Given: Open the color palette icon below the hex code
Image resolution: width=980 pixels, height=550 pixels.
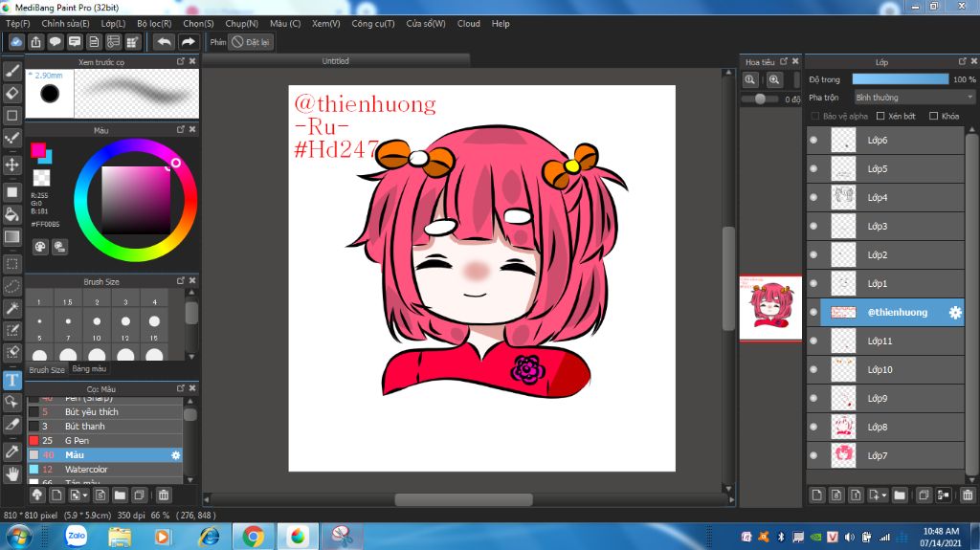Looking at the screenshot, I should click(40, 246).
